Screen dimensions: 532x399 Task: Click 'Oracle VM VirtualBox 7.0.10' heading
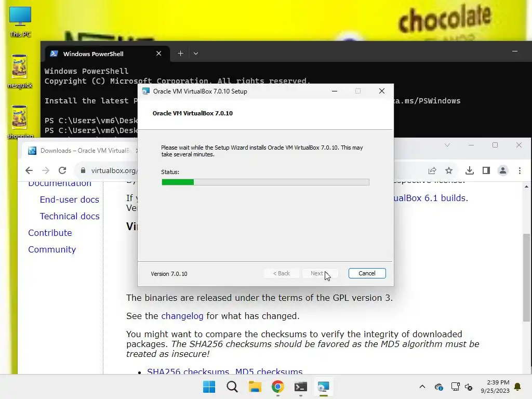(x=193, y=113)
